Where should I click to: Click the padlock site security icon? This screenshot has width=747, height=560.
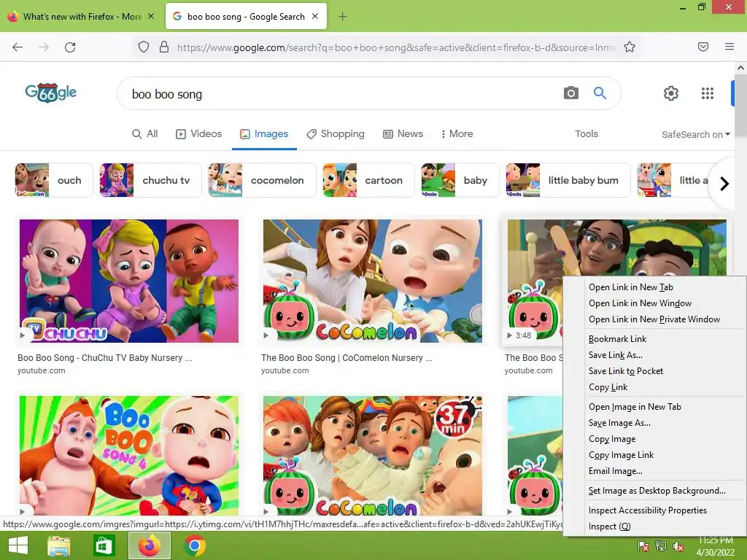[164, 47]
